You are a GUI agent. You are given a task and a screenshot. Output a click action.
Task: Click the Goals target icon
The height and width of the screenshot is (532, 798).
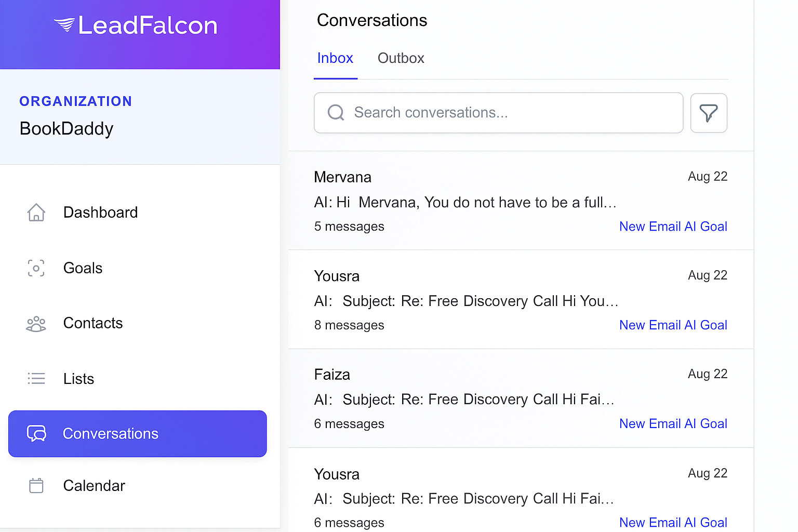pyautogui.click(x=36, y=268)
